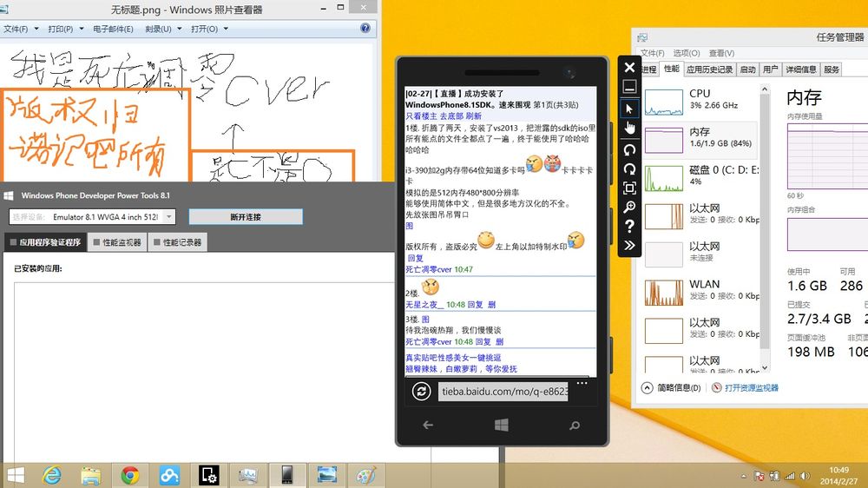Tap 刷新 link in phone page
Viewport: 868px width, 488px height.
click(x=473, y=115)
